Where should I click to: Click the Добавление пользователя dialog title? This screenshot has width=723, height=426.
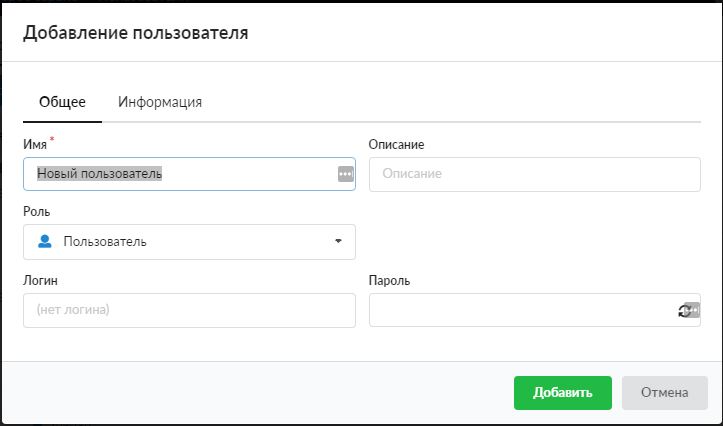click(135, 33)
